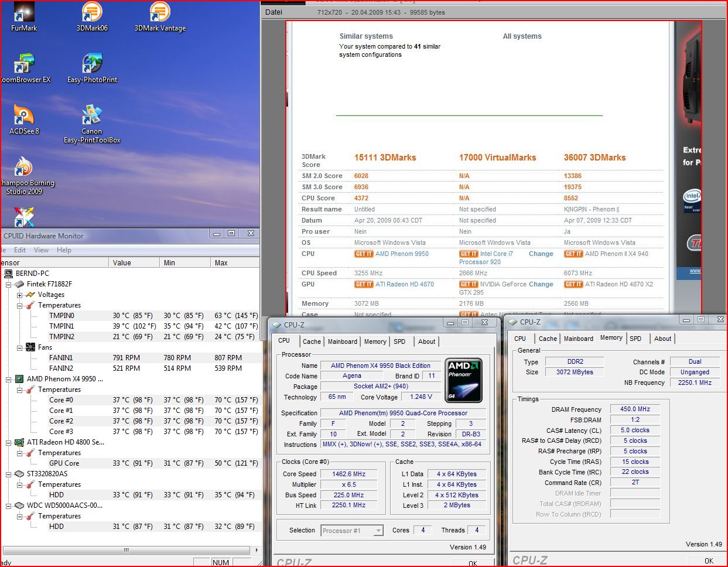Image resolution: width=728 pixels, height=567 pixels.
Task: Open the ZoomBrowser EX icon
Action: [24, 64]
